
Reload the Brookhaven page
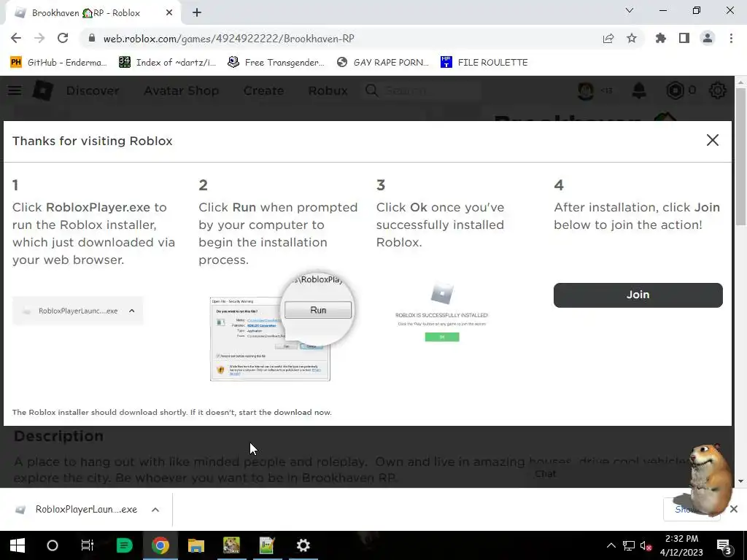click(x=63, y=39)
